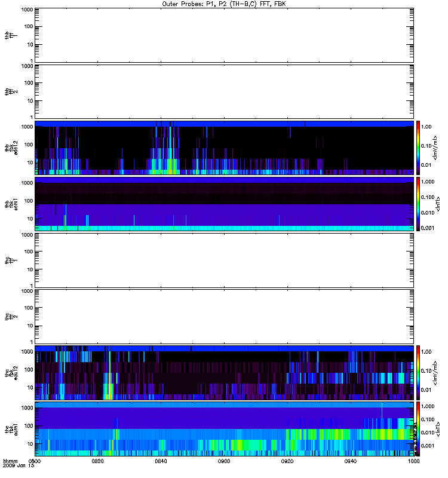Click the thb fbk edc12 spectrogram panel

tap(225, 148)
